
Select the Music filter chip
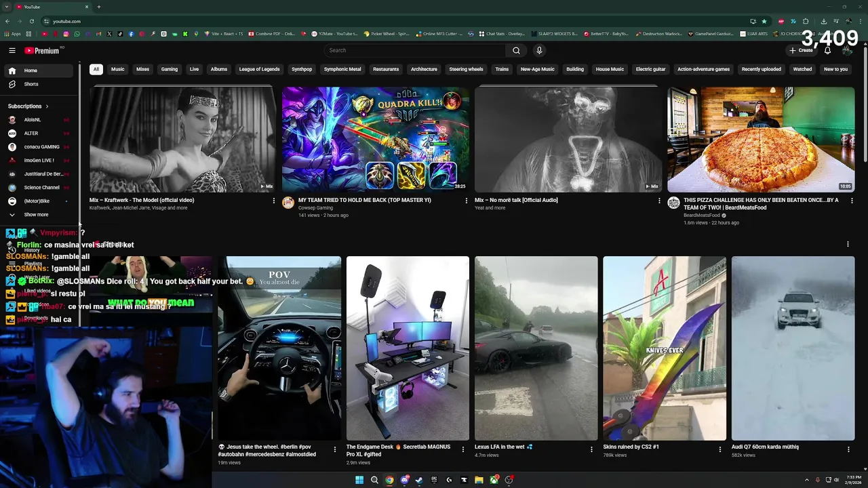pos(118,69)
